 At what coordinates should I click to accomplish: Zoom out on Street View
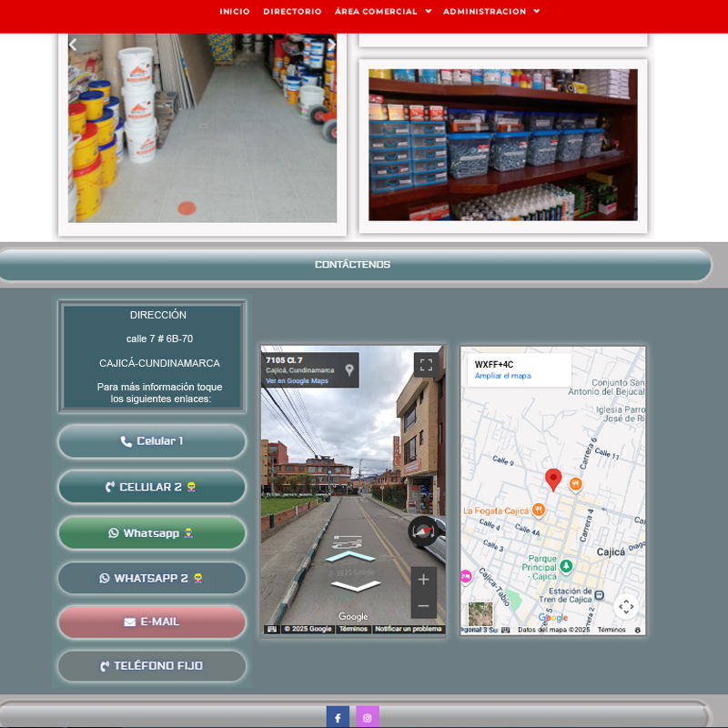coord(423,606)
